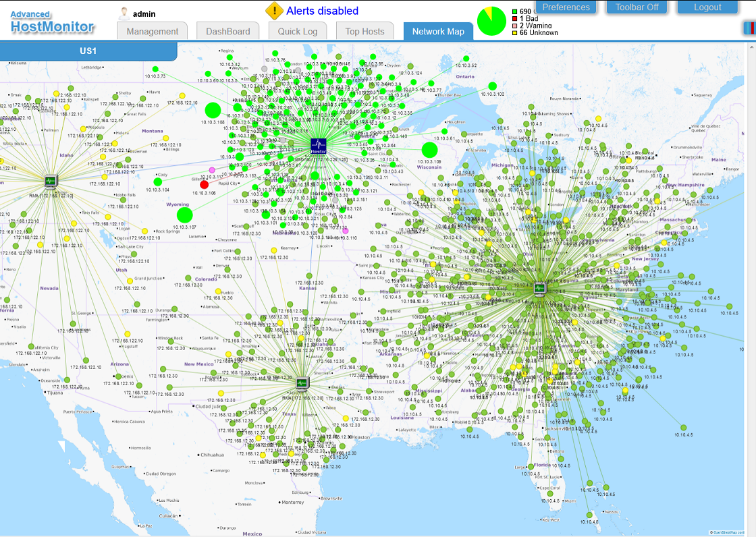Click the host status pie chart
This screenshot has height=537, width=756.
click(x=491, y=21)
